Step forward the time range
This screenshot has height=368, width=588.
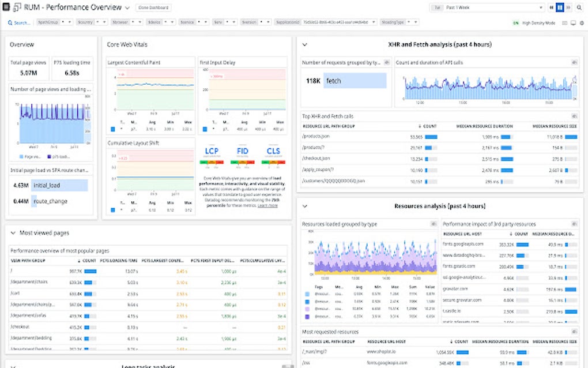[x=568, y=7]
